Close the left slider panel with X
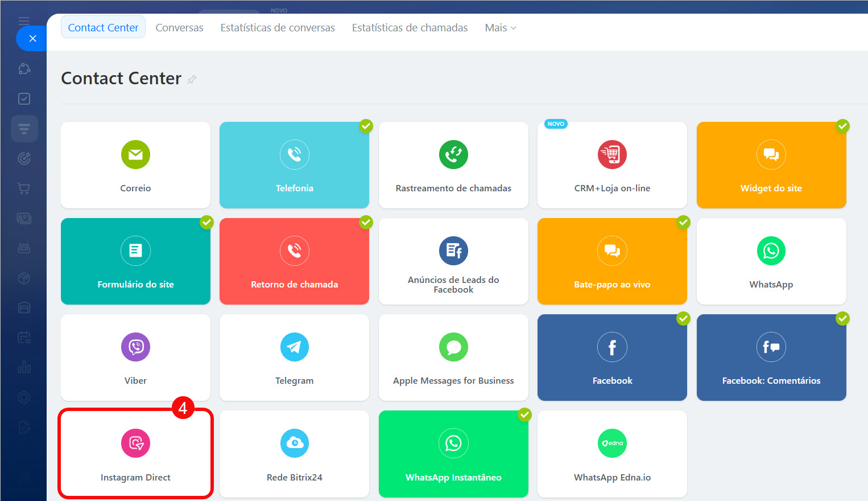The height and width of the screenshot is (501, 868). coord(32,39)
